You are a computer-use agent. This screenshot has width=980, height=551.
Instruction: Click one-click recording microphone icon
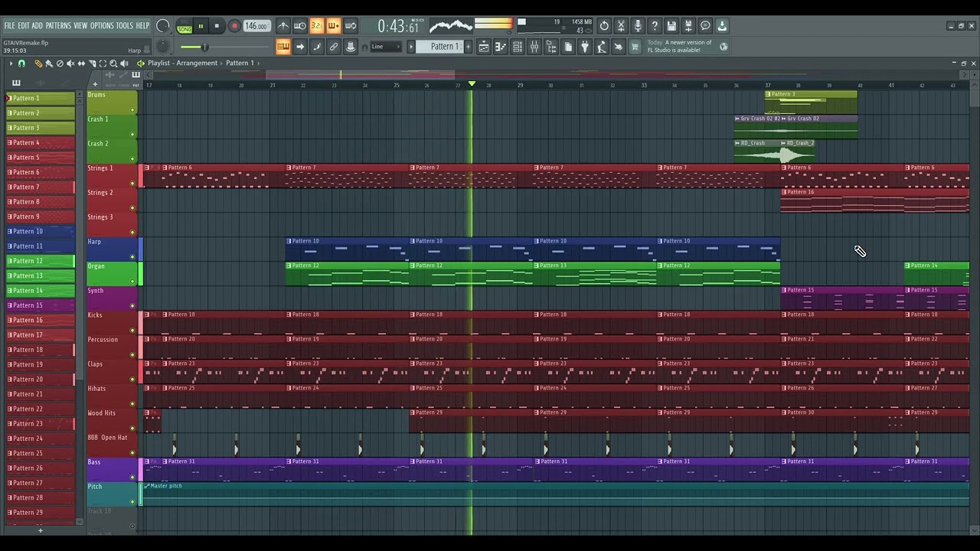(x=638, y=26)
